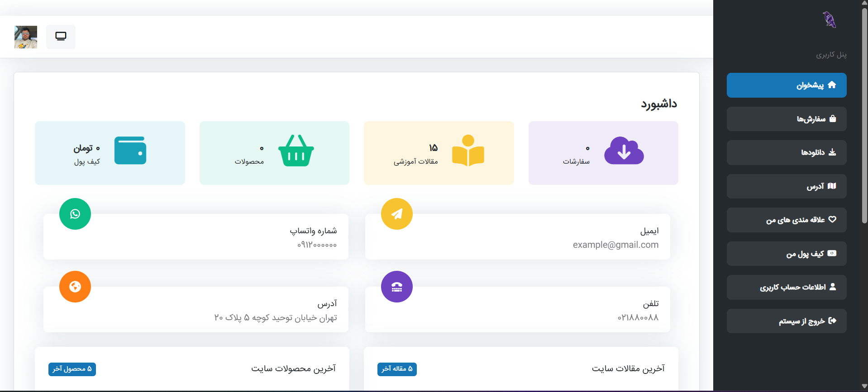Open the پیشخوان dashboard menu item

pyautogui.click(x=786, y=85)
